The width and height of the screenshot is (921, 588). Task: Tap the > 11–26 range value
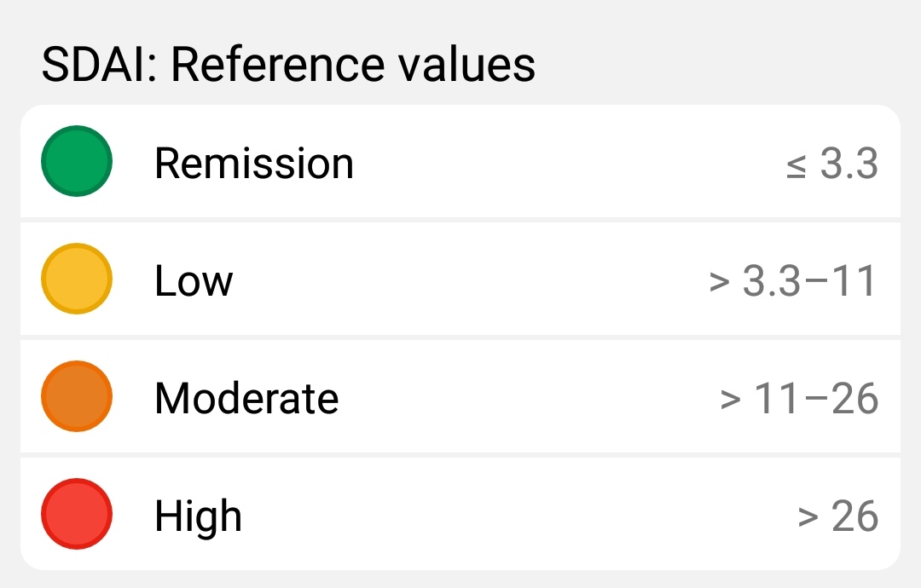(799, 398)
